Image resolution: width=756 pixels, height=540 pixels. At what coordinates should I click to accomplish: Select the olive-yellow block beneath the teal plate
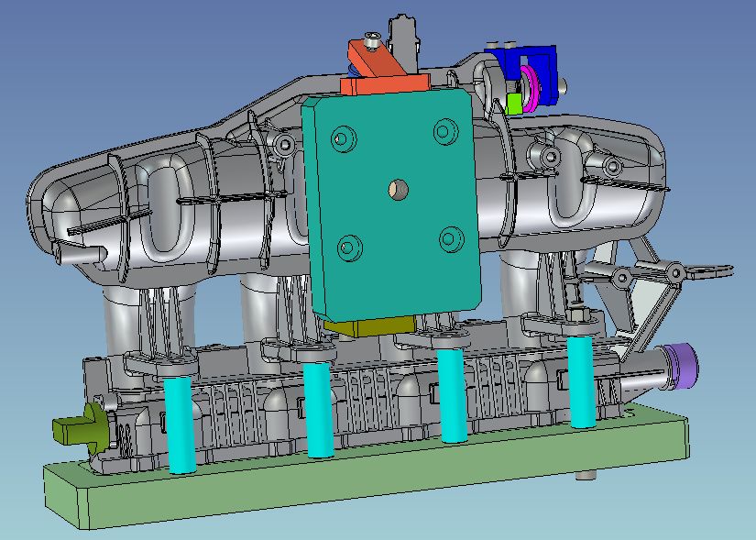click(369, 326)
